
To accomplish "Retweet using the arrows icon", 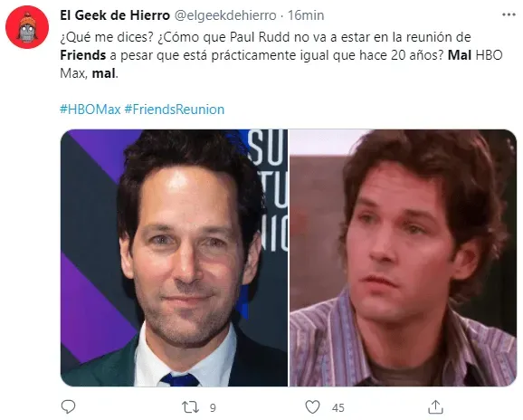I will click(190, 407).
